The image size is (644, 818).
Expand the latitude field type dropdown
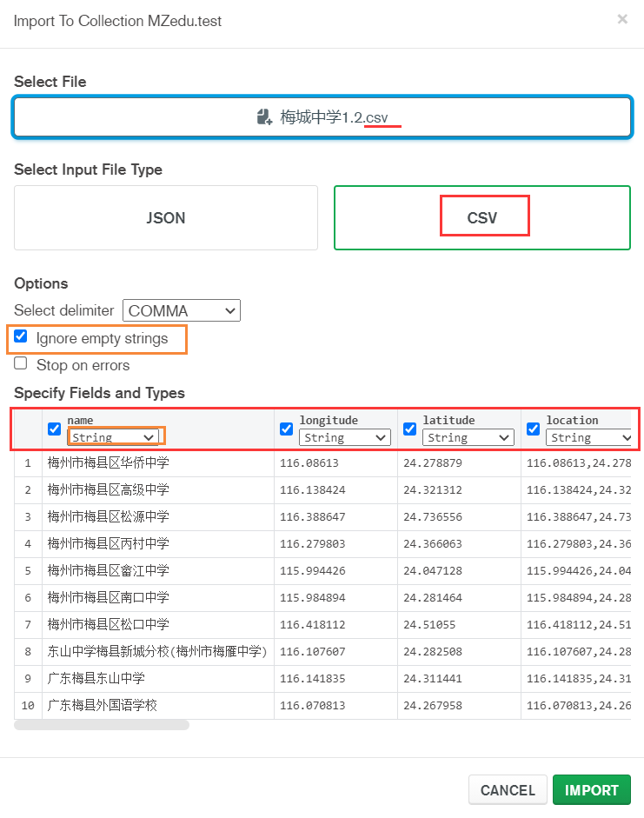468,437
